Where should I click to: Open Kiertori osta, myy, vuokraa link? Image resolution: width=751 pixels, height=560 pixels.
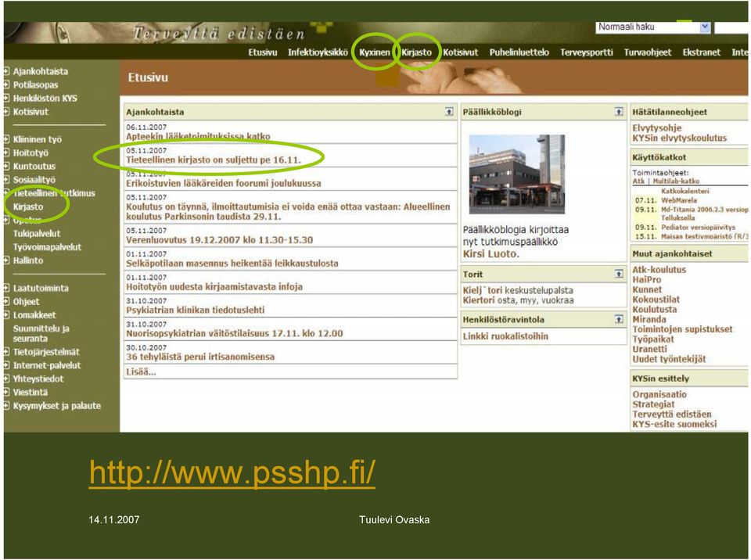coord(518,300)
